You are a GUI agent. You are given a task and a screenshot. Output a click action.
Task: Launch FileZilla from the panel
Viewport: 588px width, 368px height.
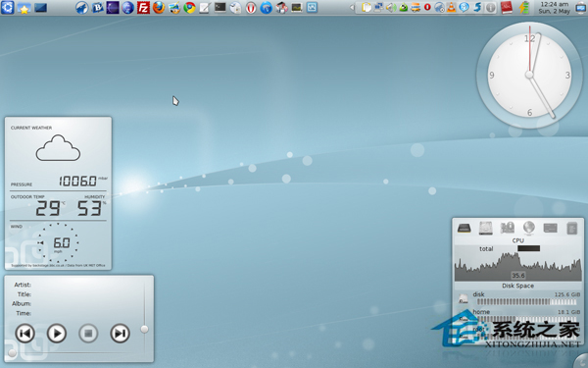(x=143, y=8)
